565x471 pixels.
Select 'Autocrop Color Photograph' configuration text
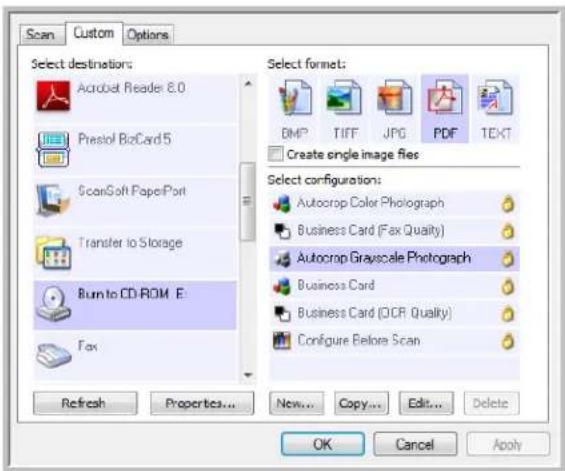pos(370,203)
